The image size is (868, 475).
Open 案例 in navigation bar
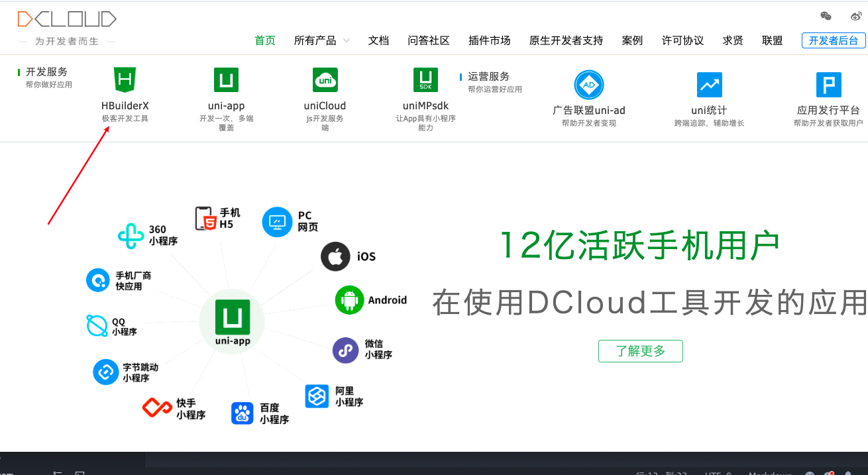tap(633, 40)
